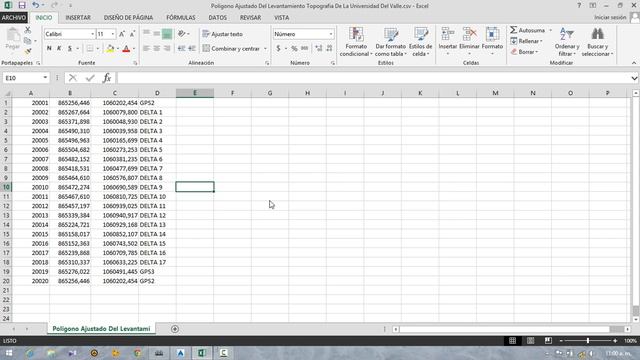Toggle Ajustar texto wrapping
The width and height of the screenshot is (640, 360).
click(223, 34)
